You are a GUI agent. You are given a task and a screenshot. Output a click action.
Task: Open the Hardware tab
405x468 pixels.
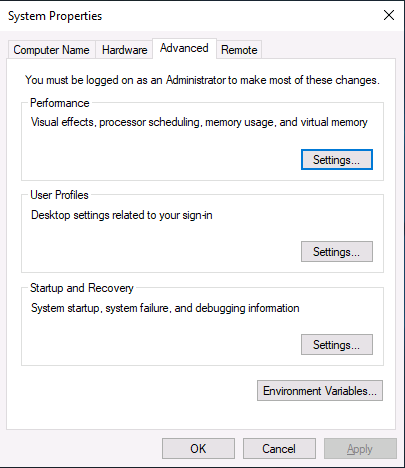[124, 50]
